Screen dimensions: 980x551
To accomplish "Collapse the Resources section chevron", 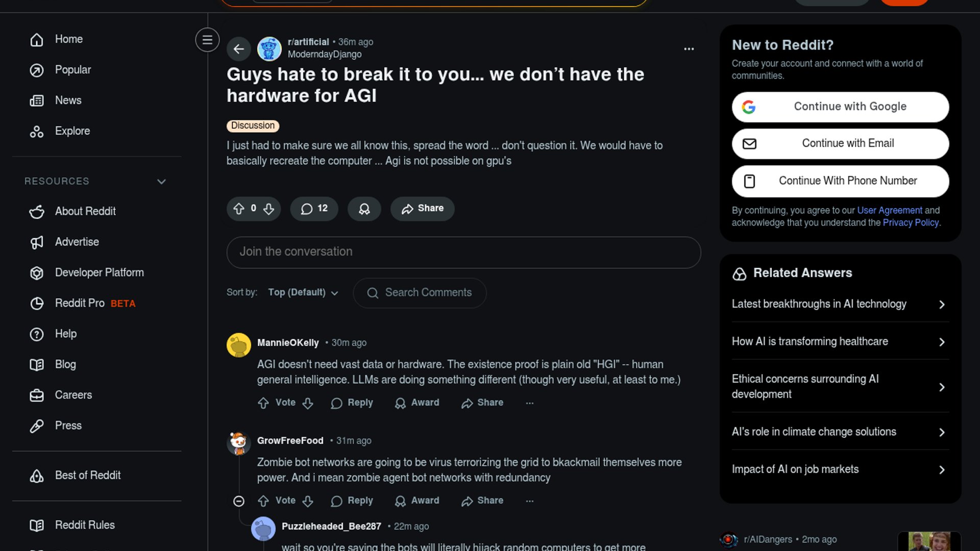I will pyautogui.click(x=161, y=182).
